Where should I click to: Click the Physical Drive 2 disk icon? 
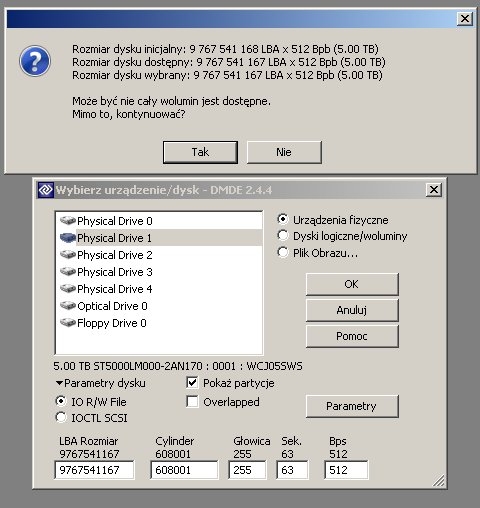click(68, 254)
